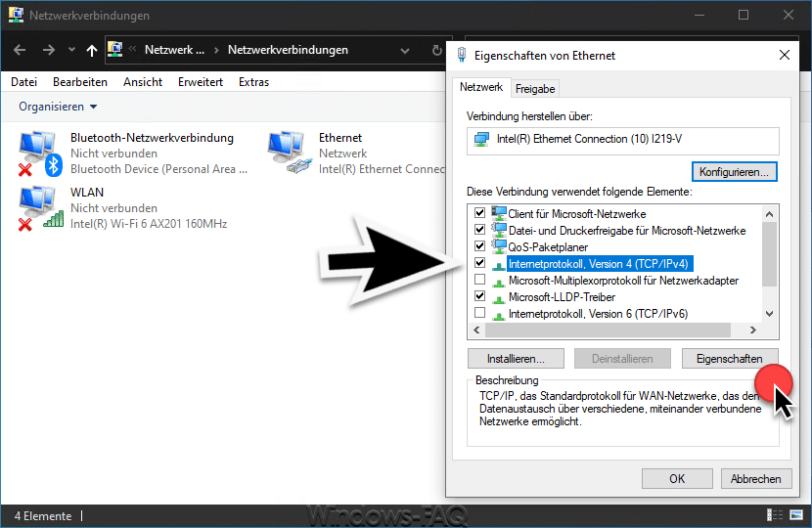Click the horizontal scroll-left arrow in elements list
This screenshot has width=812, height=528.
tap(476, 330)
